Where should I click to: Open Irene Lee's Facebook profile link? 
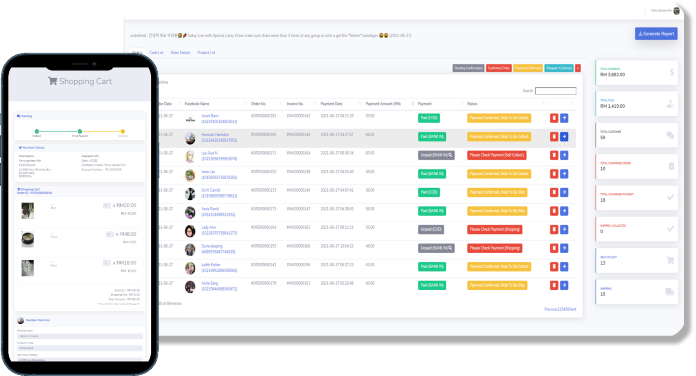(219, 174)
